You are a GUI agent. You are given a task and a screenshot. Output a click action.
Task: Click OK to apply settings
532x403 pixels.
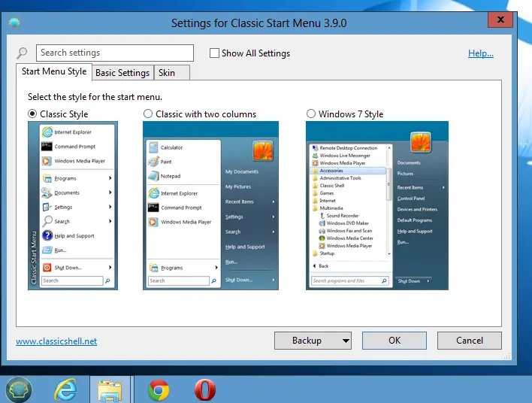(x=394, y=341)
